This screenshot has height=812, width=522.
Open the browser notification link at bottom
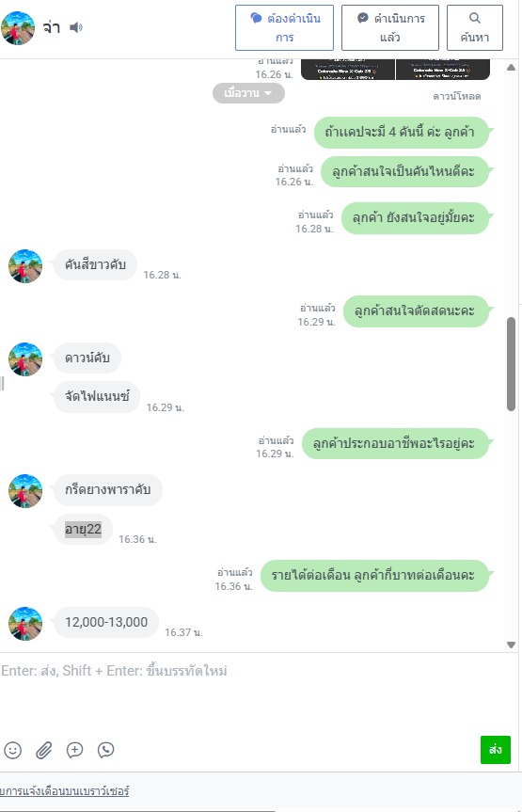64,791
